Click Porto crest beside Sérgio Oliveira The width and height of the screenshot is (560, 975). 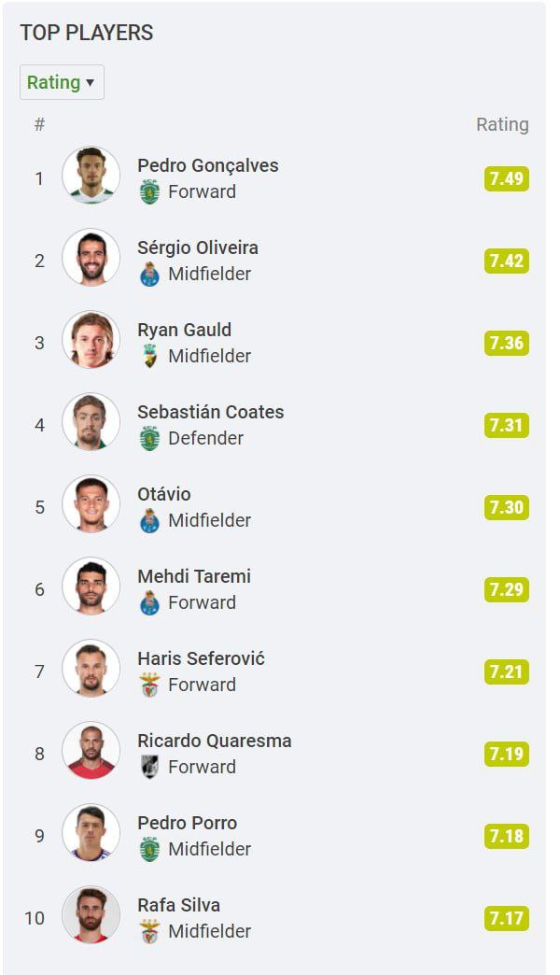click(x=149, y=275)
